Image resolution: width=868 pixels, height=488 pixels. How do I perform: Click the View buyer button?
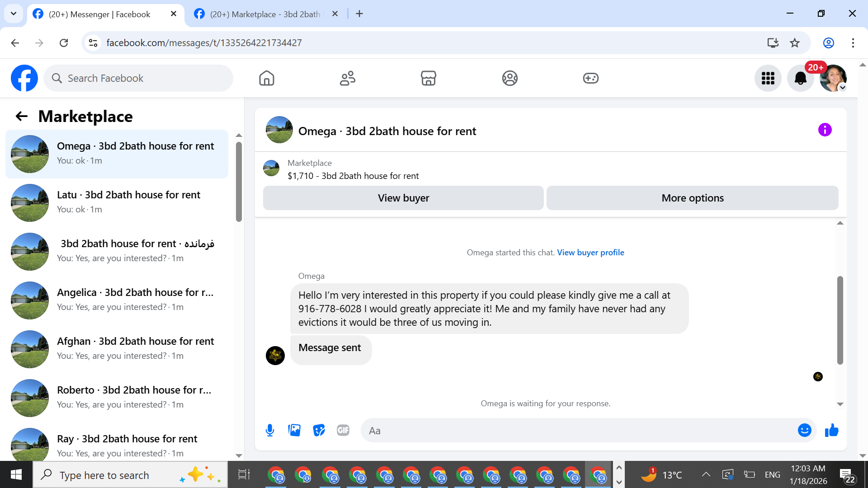403,198
